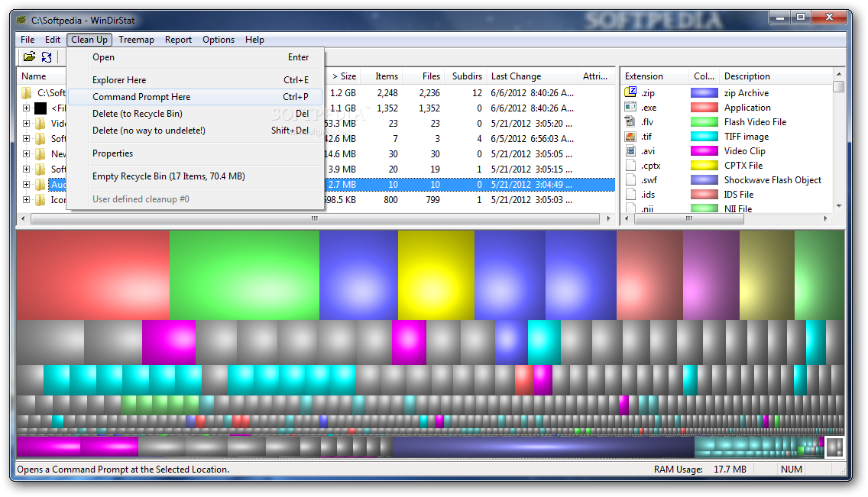The image size is (868, 497).
Task: Sort by the Last Change column header
Action: coord(532,76)
